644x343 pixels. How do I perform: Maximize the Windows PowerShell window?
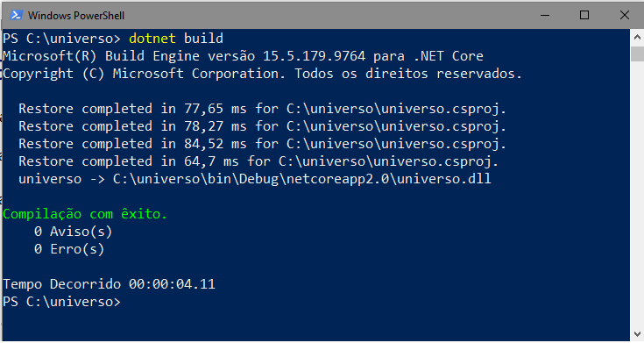pyautogui.click(x=584, y=15)
